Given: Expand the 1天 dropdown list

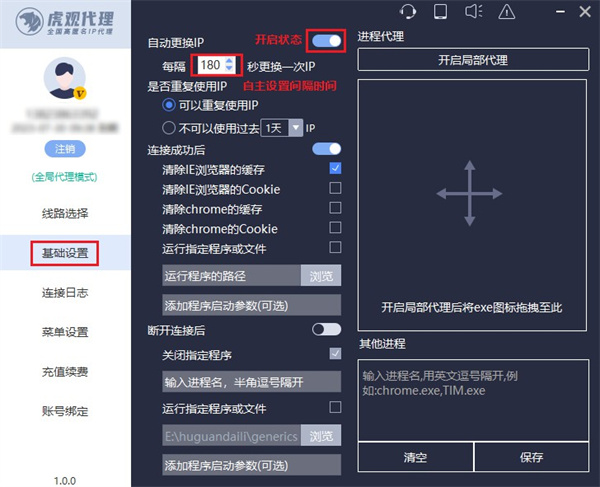Looking at the screenshot, I should click(x=295, y=128).
